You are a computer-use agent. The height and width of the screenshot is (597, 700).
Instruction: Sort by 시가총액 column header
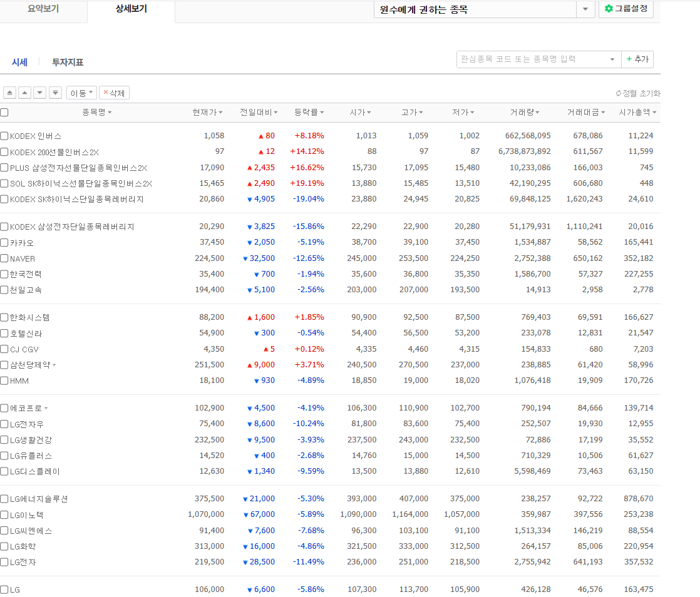[637, 112]
